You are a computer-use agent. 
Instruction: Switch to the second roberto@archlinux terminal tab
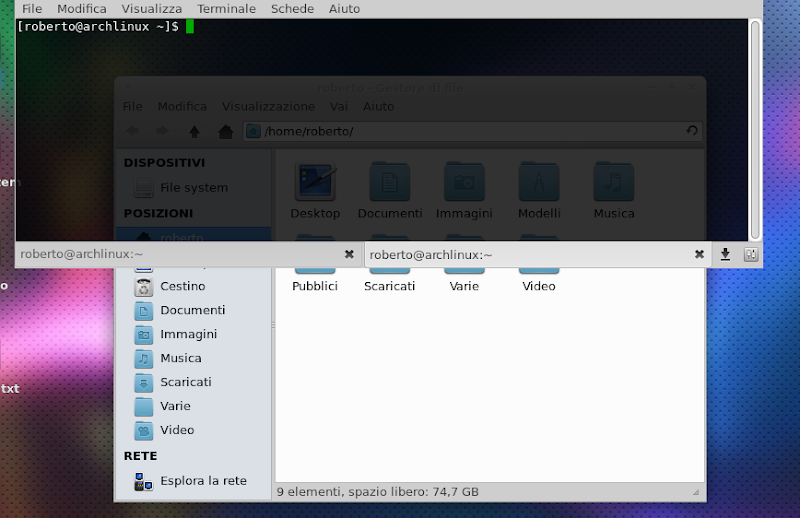(538, 254)
